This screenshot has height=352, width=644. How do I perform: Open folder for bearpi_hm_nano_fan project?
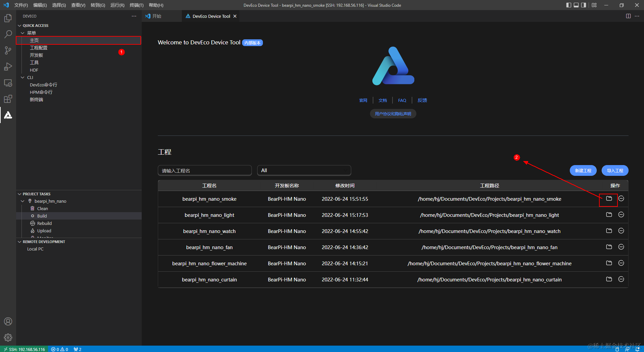click(609, 247)
